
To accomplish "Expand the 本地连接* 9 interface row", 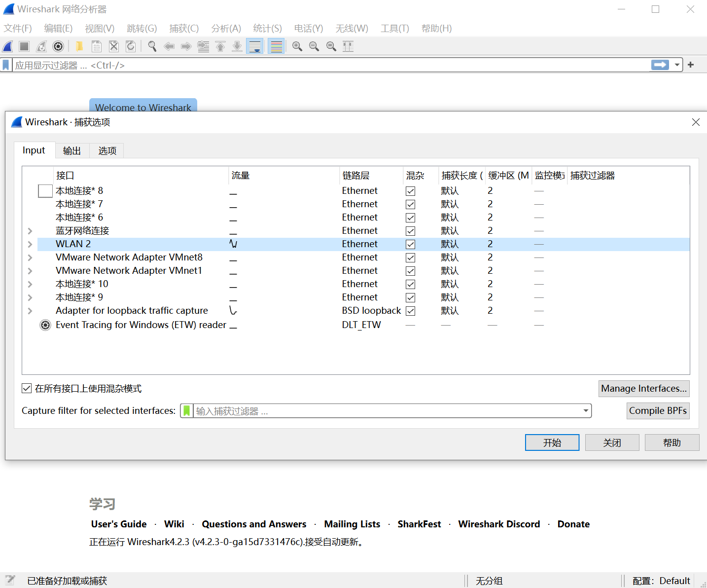I will point(30,297).
